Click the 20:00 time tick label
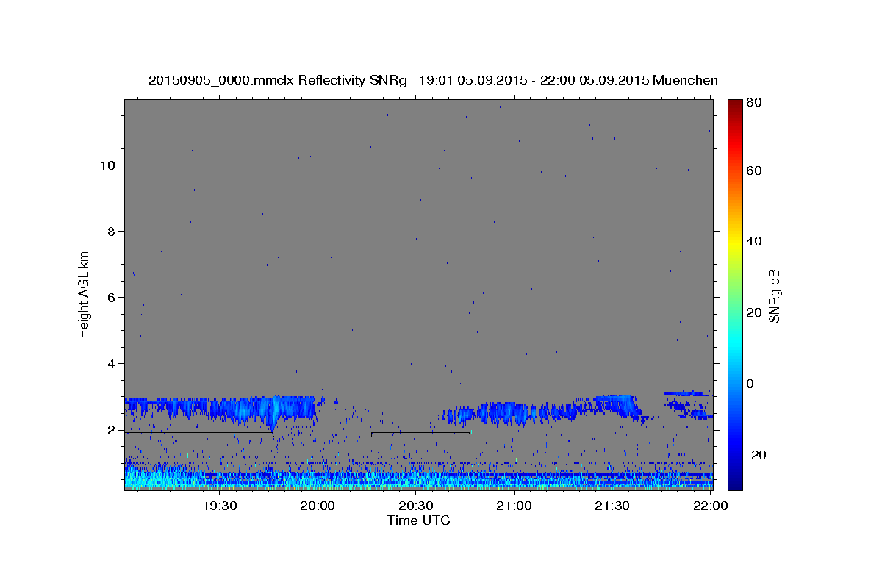The width and height of the screenshot is (882, 588). tap(318, 506)
